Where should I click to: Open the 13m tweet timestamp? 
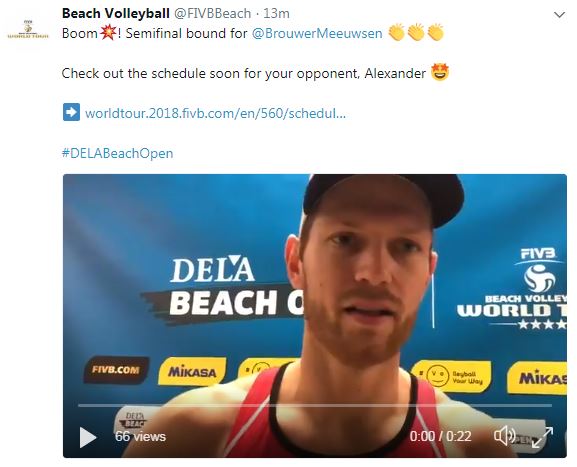pos(276,14)
